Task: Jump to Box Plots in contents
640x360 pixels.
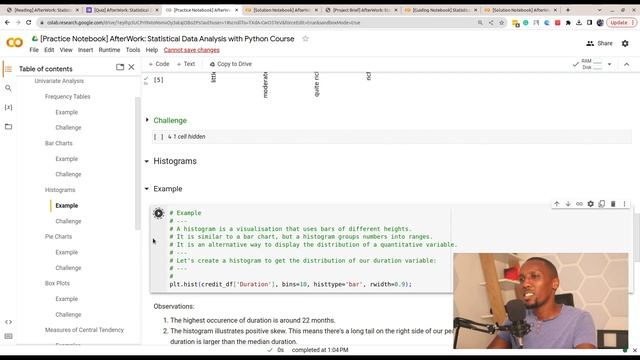Action: coord(57,283)
